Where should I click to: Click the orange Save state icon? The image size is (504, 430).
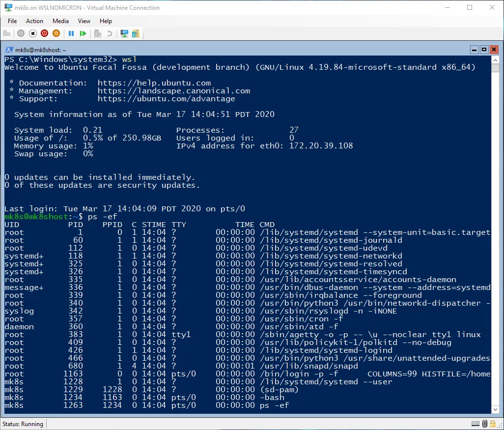coord(56,33)
